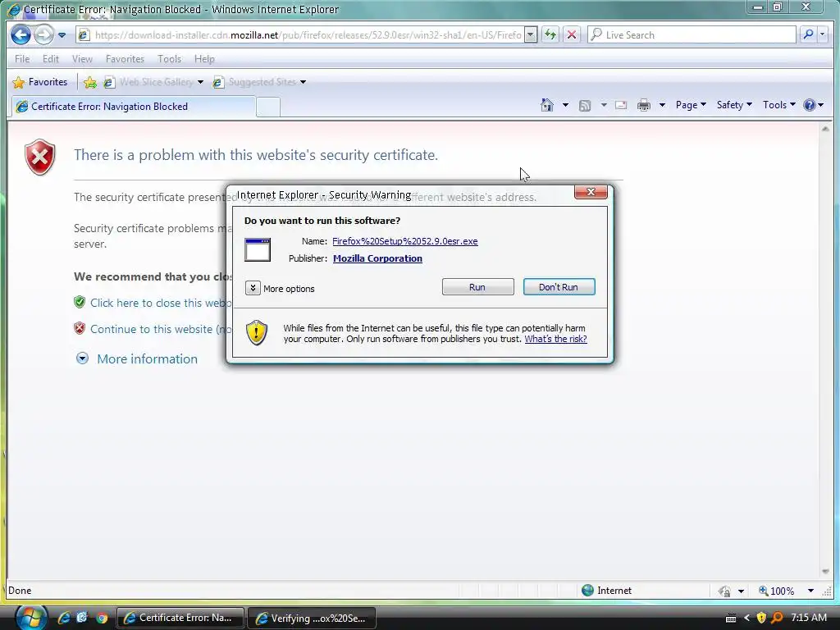Image resolution: width=840 pixels, height=630 pixels.
Task: Launch Chrome from quick launch
Action: [x=102, y=619]
